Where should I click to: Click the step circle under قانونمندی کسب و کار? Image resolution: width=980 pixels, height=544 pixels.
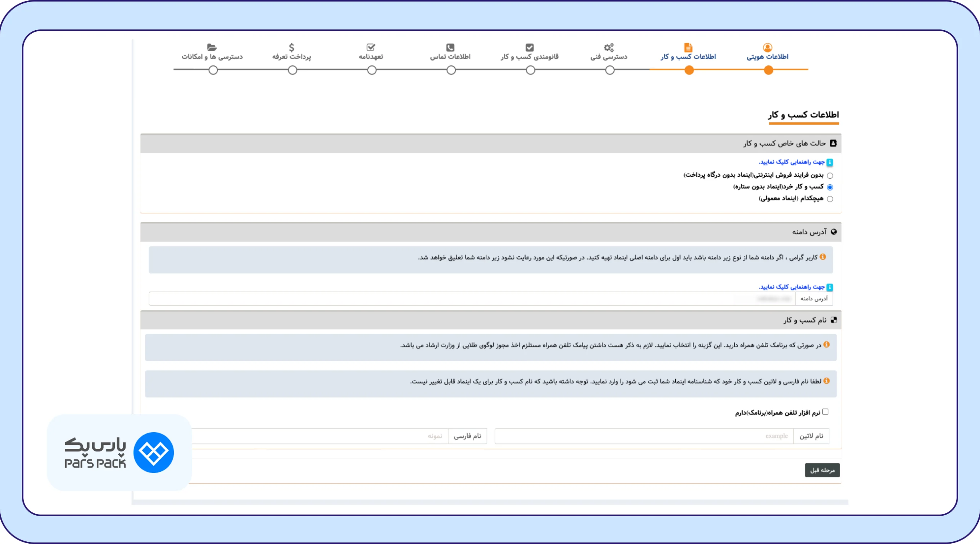[x=530, y=70]
